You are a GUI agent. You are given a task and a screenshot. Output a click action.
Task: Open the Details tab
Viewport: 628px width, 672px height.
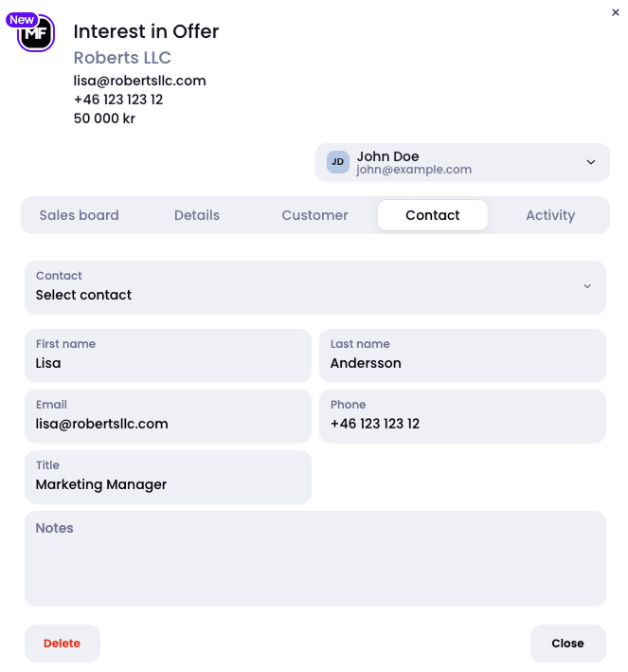197,215
